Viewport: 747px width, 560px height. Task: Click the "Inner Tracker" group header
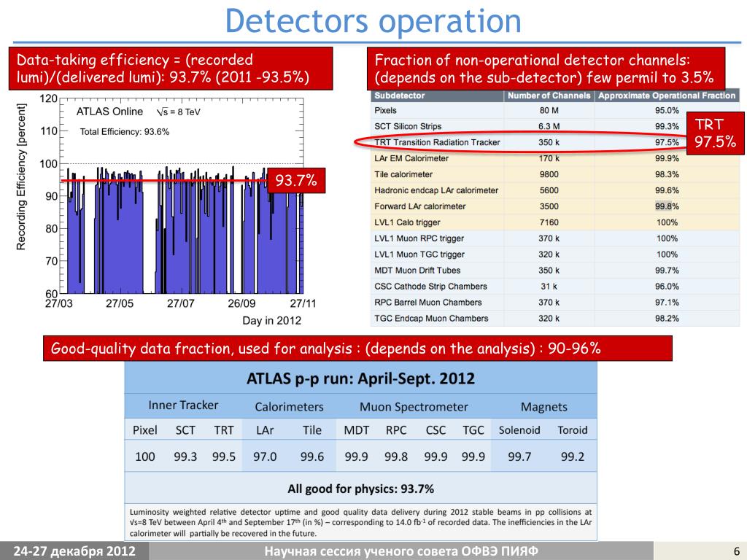[183, 405]
